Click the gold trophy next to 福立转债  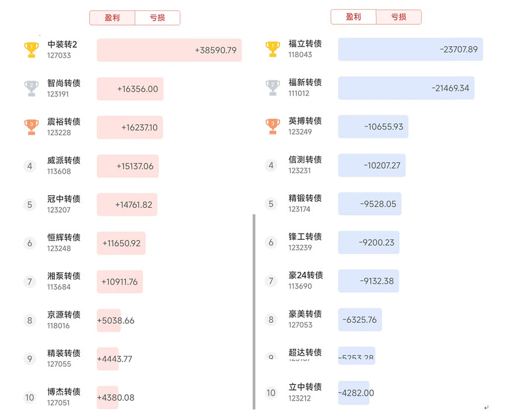click(x=272, y=49)
